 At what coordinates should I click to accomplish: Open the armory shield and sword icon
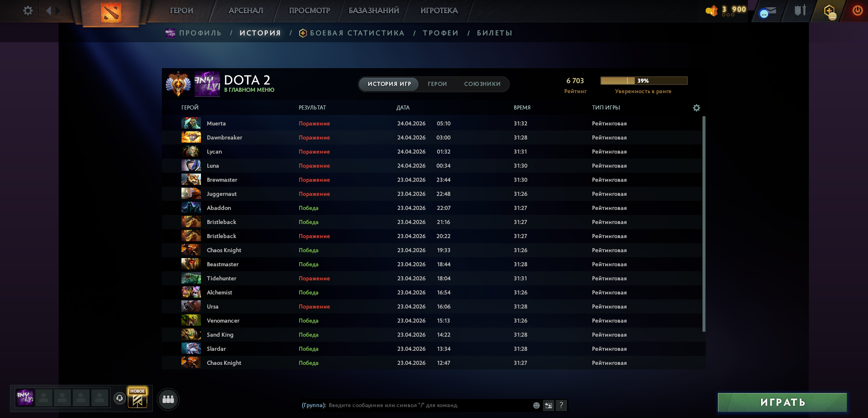tap(800, 10)
